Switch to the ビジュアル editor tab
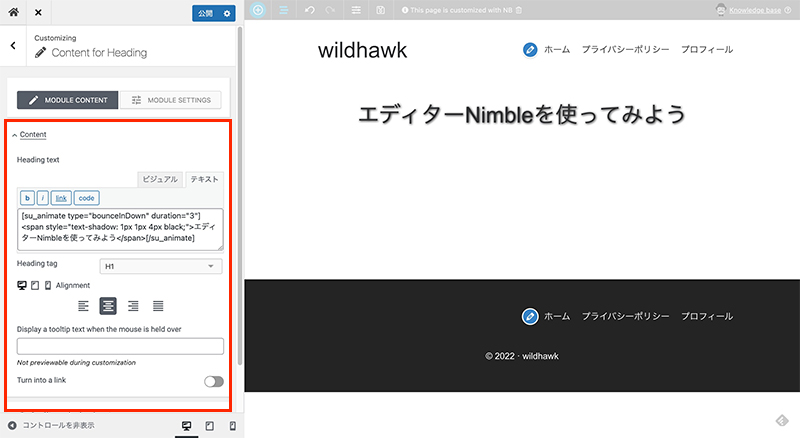The height and width of the screenshot is (438, 800). [159, 179]
